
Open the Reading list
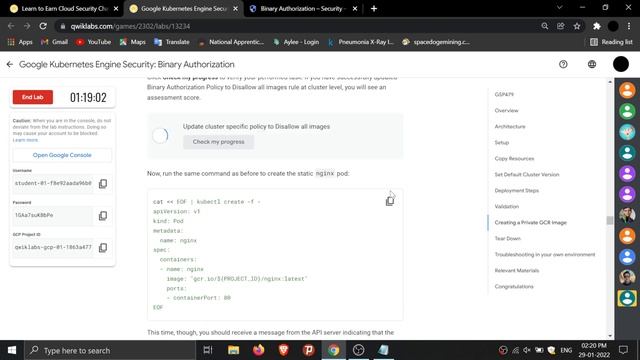click(x=611, y=42)
